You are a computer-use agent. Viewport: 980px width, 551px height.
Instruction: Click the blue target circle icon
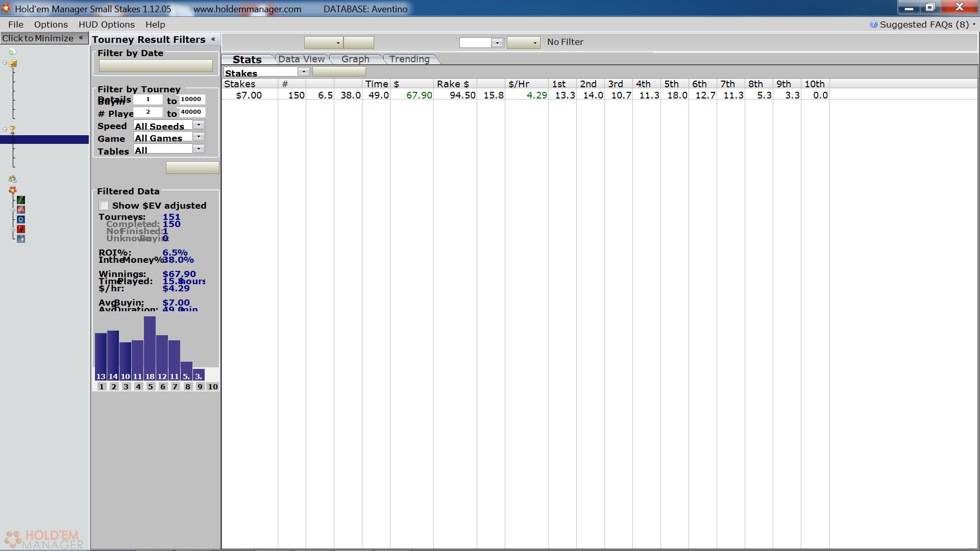pyautogui.click(x=21, y=219)
